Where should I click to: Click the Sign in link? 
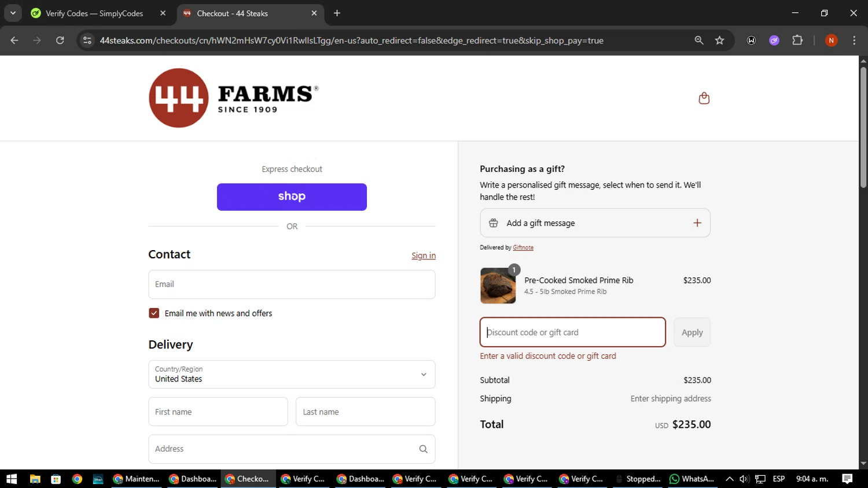pyautogui.click(x=424, y=256)
